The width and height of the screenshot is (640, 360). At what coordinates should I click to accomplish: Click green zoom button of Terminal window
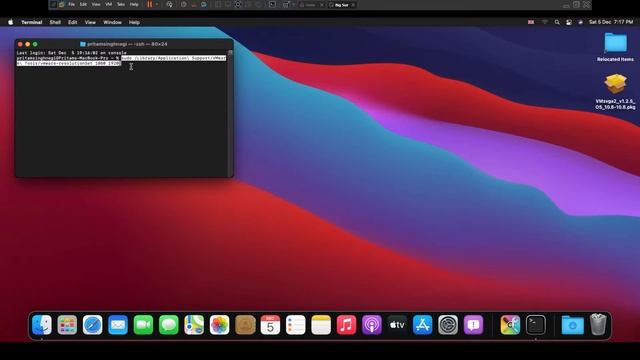point(35,44)
